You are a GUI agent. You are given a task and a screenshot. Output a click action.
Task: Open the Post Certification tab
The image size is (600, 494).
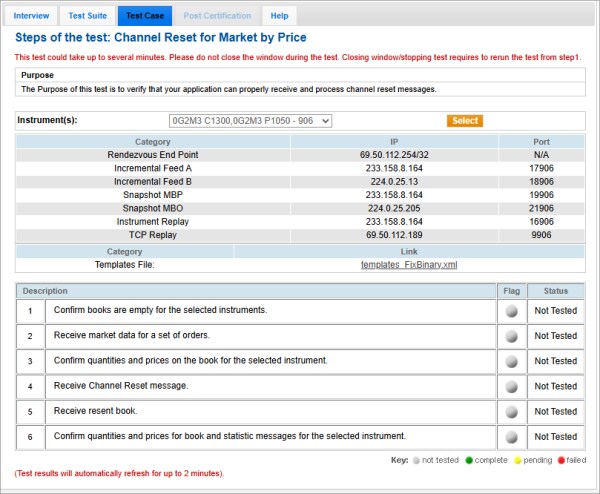pos(215,16)
